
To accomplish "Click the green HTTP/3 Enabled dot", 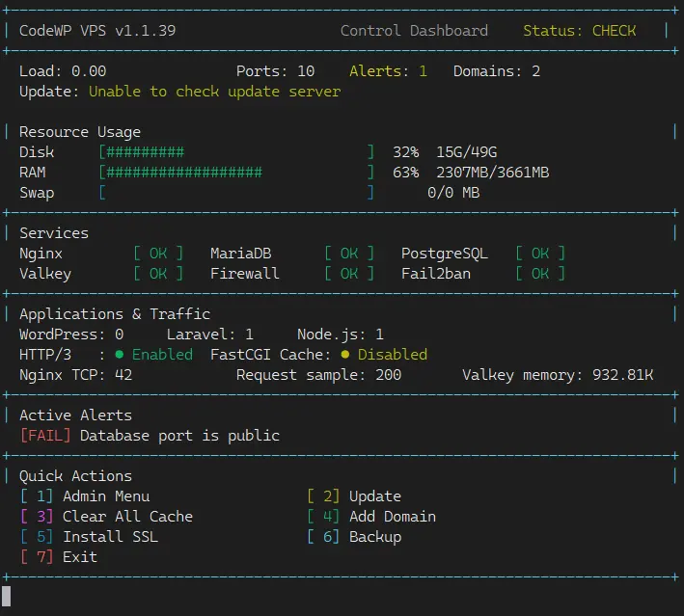I will pyautogui.click(x=119, y=355).
